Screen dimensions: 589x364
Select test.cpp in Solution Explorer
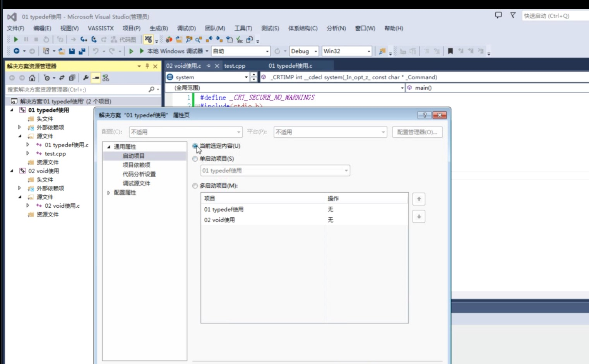point(55,154)
